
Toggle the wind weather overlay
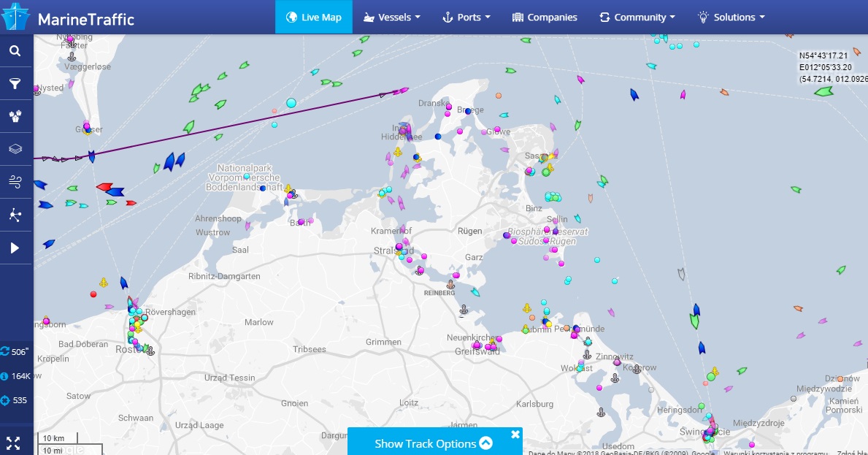tap(15, 182)
